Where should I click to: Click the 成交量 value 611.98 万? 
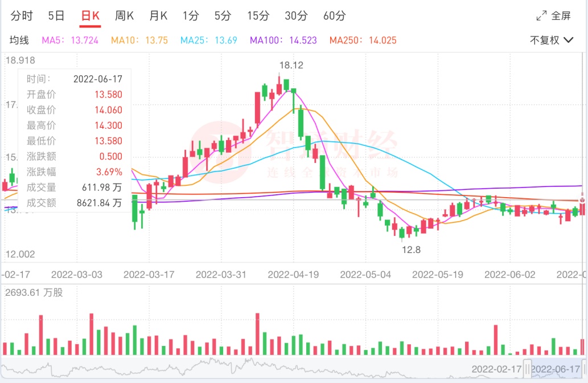(102, 188)
